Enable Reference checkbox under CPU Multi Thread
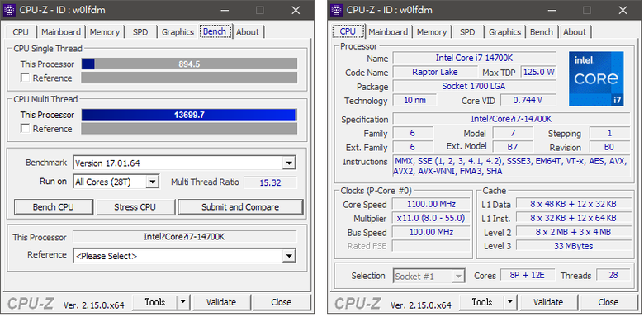Screen dimensions: 644x317 tap(25, 129)
